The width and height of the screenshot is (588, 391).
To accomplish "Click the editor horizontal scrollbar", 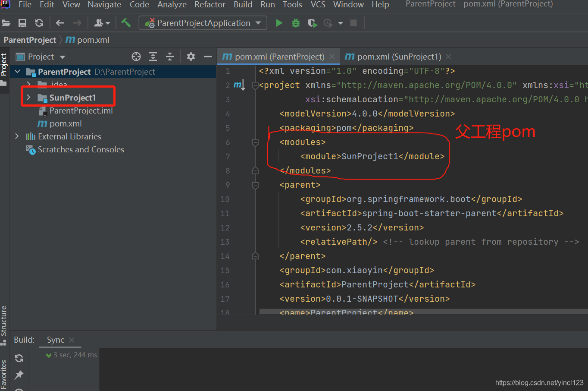I will tap(423, 311).
